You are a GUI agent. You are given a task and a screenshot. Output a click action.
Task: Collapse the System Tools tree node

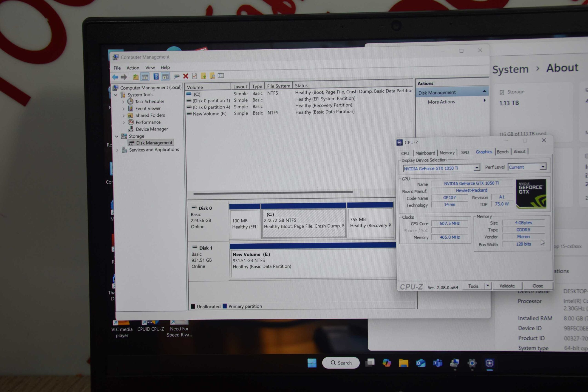pyautogui.click(x=116, y=95)
